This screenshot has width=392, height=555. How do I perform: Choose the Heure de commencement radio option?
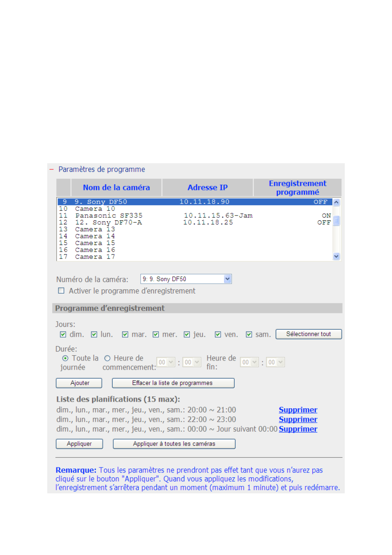[x=107, y=358]
